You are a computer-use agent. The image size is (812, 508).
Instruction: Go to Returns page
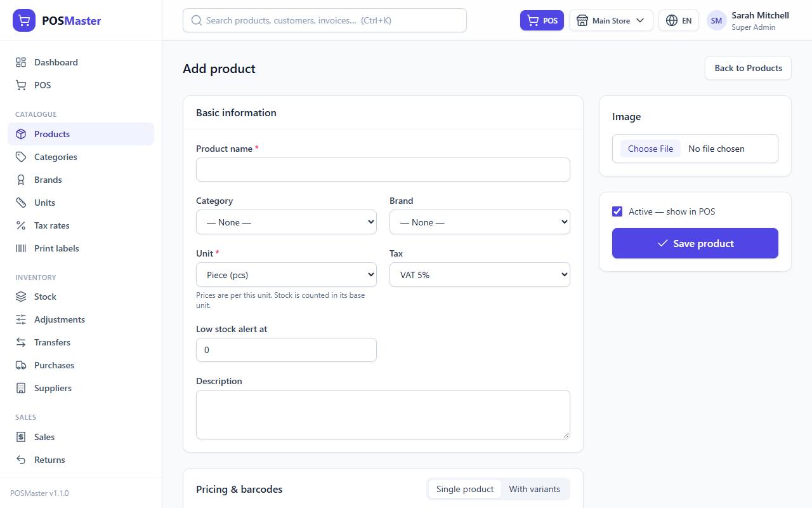point(81,460)
